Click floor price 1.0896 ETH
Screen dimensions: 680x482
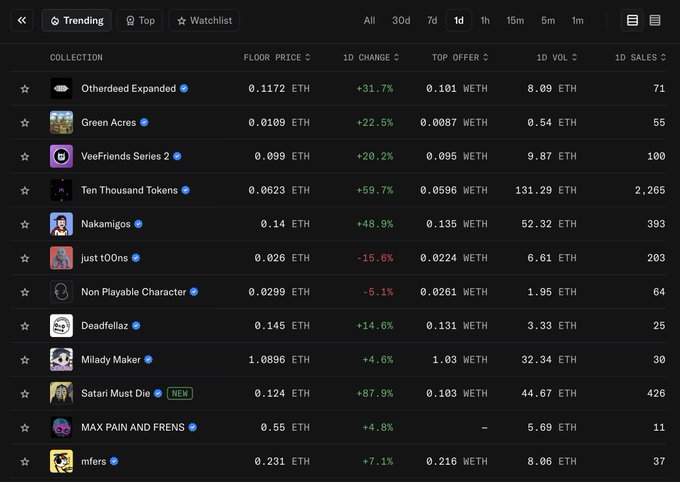coord(279,360)
